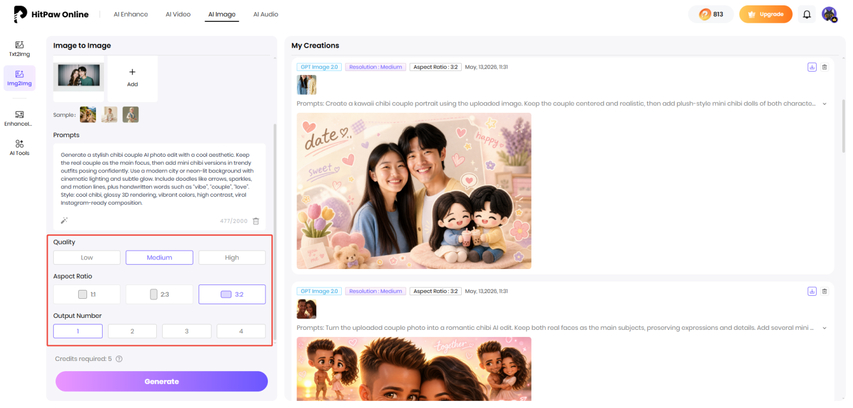Click the prompt text input area
The image size is (853, 408).
[159, 180]
